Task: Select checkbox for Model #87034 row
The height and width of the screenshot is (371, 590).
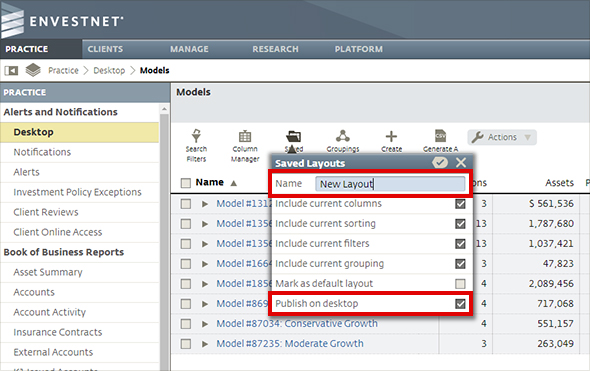Action: click(x=186, y=324)
